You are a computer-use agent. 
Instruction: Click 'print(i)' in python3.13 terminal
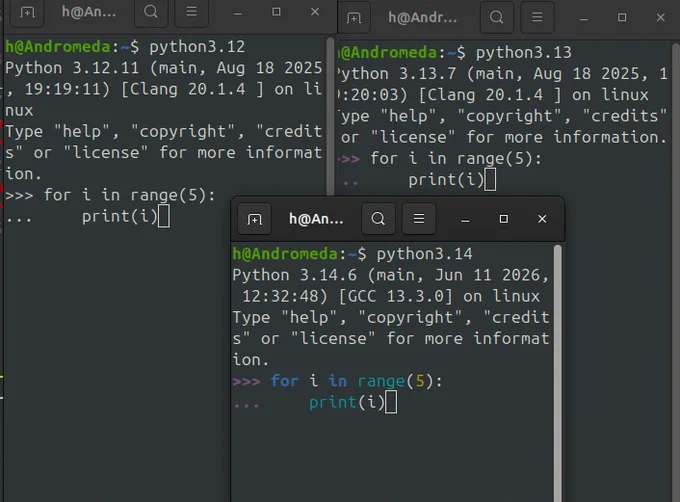[446, 180]
